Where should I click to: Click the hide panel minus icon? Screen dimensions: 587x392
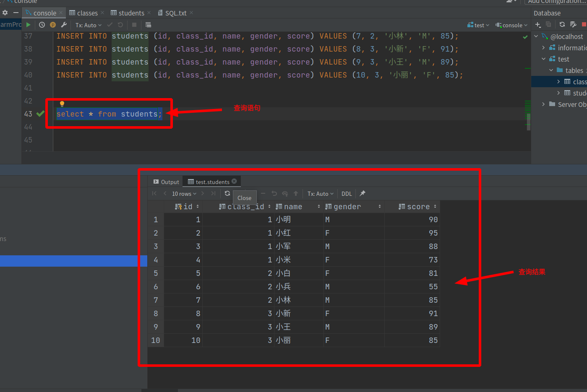point(16,13)
